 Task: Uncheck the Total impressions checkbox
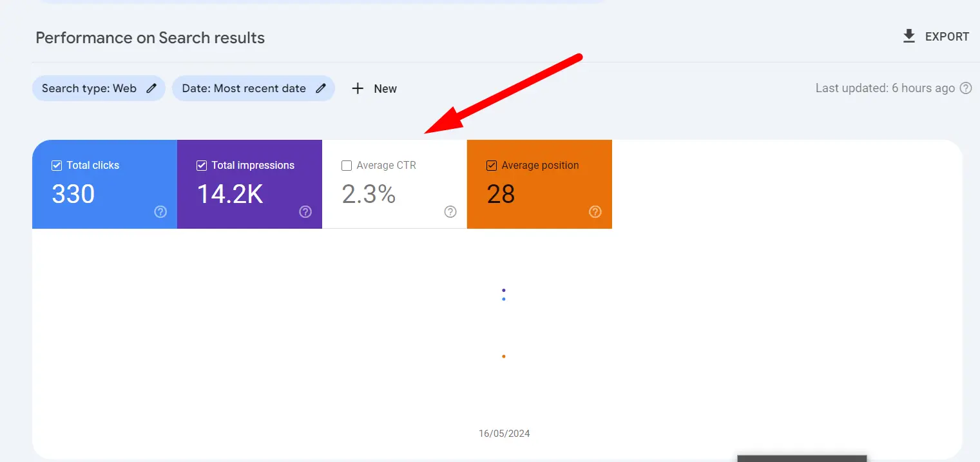coord(202,166)
